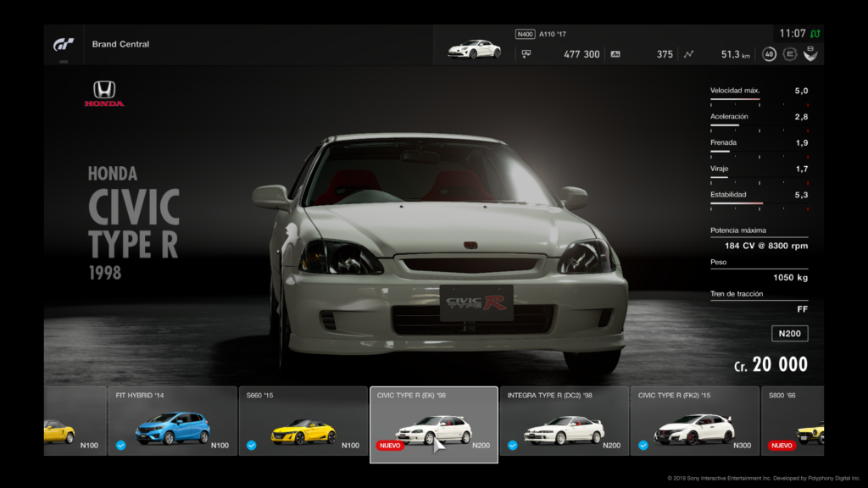This screenshot has width=868, height=488.
Task: Click the Honda brand logo
Action: click(104, 93)
